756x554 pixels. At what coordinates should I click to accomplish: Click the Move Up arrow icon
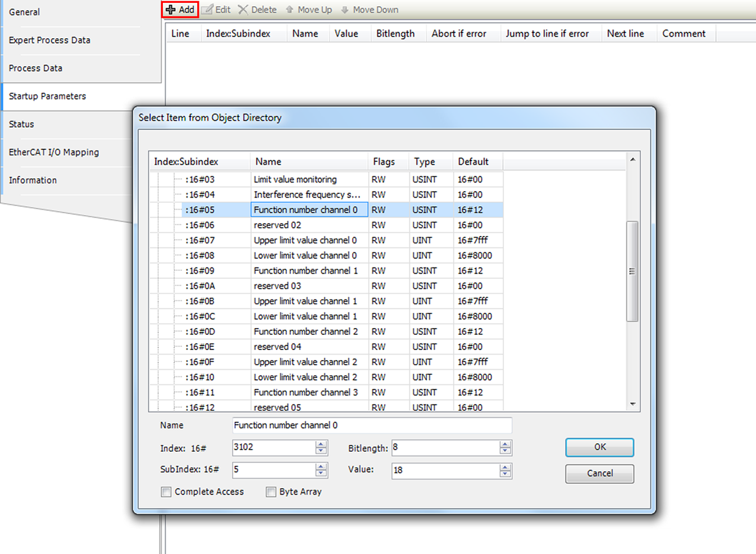(x=290, y=10)
